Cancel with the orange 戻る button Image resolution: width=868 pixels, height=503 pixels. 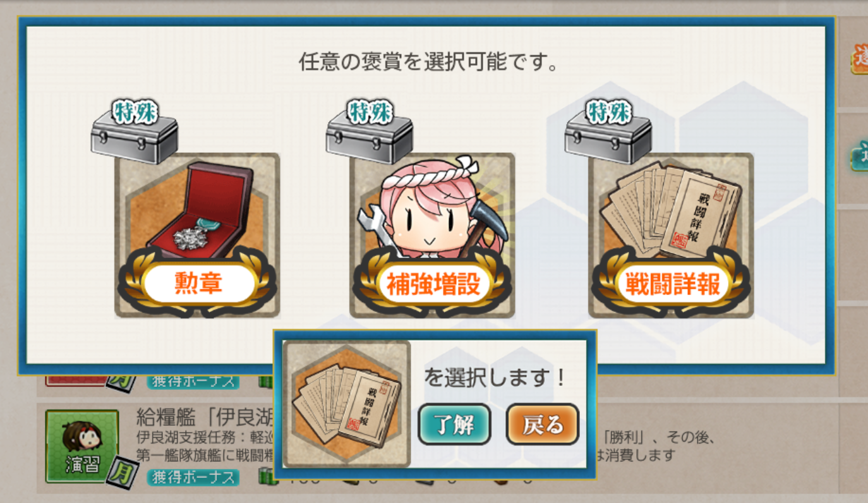(543, 425)
